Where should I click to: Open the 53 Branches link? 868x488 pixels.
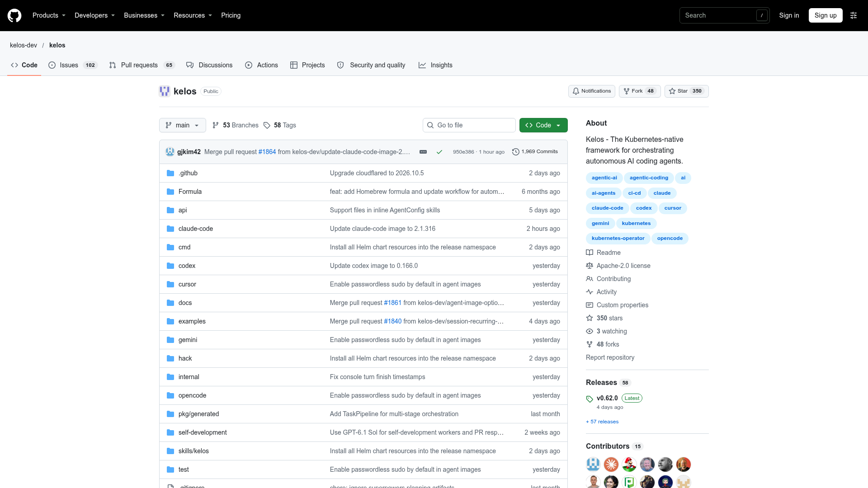pyautogui.click(x=236, y=125)
